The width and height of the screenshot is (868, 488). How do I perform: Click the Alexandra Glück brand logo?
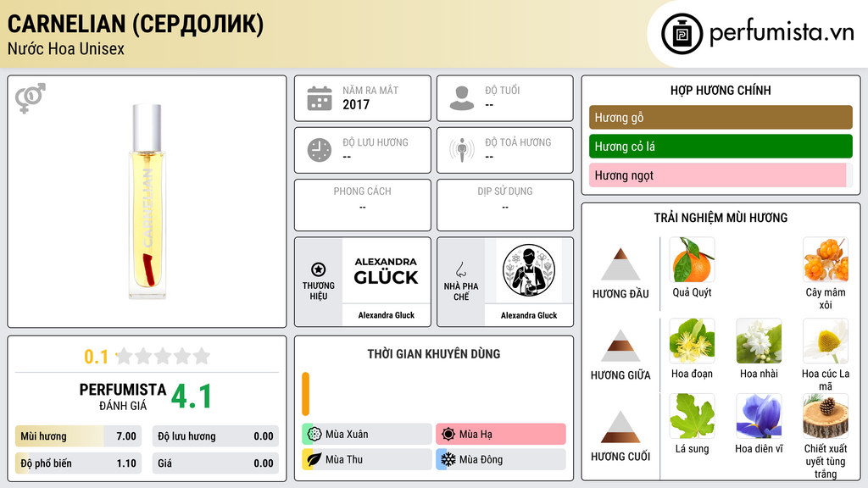pos(387,270)
